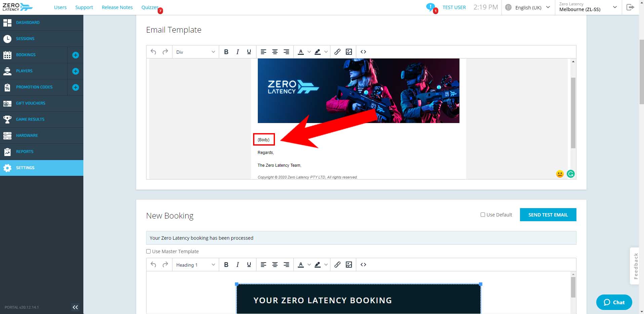Open the Feedback side tab
The image size is (644, 314).
(635, 266)
